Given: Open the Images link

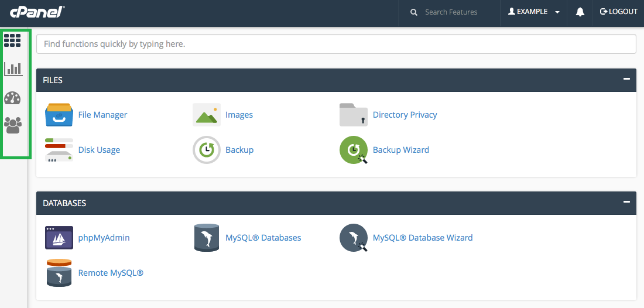Looking at the screenshot, I should coord(239,115).
